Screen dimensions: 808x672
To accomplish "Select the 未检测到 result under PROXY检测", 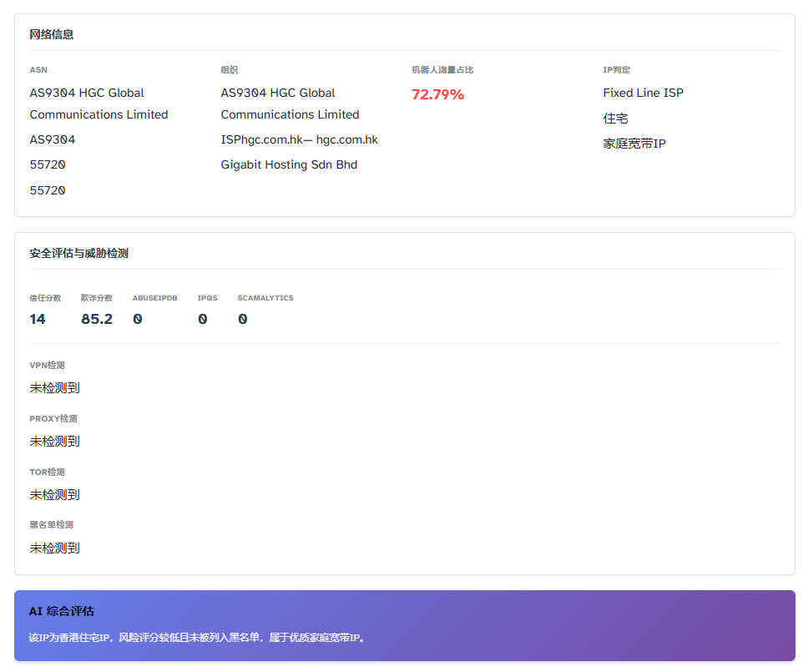I will [54, 441].
